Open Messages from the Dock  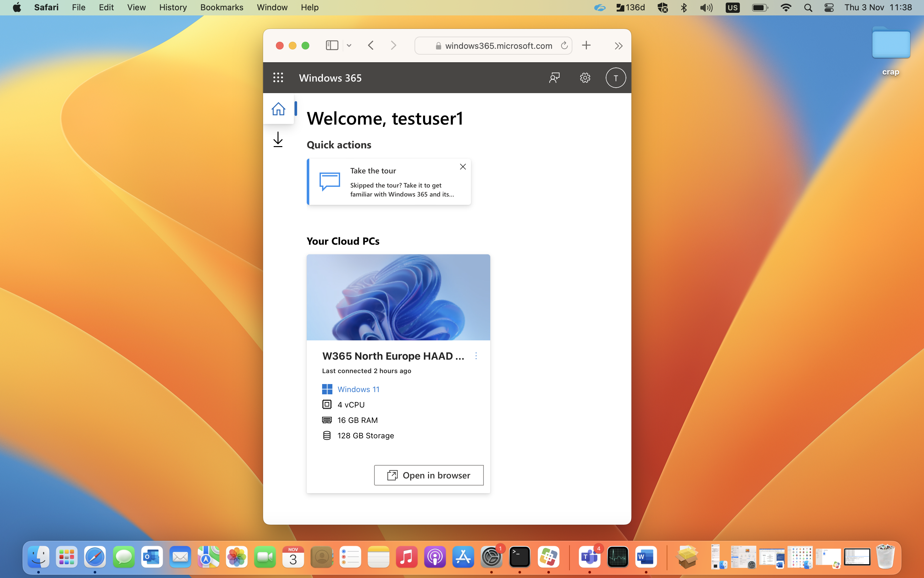pyautogui.click(x=123, y=556)
